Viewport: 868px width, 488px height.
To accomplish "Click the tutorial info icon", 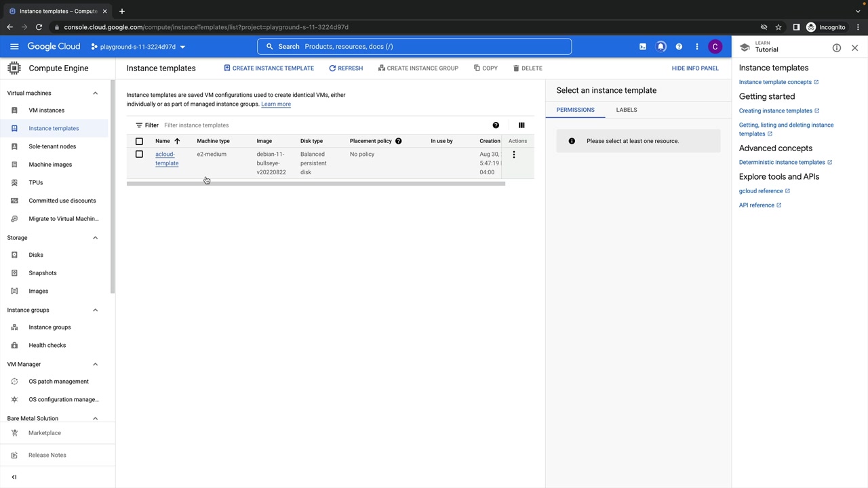I will (x=837, y=48).
